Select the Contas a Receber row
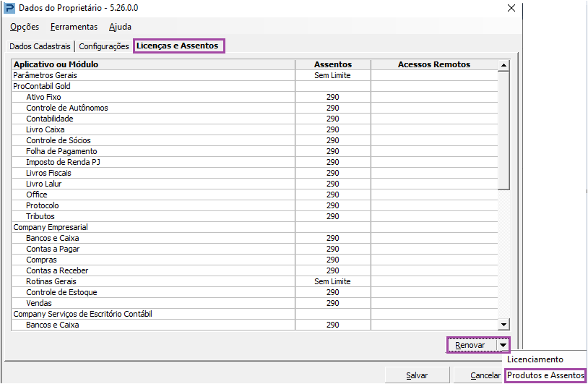Image resolution: width=588 pixels, height=384 pixels. click(254, 271)
